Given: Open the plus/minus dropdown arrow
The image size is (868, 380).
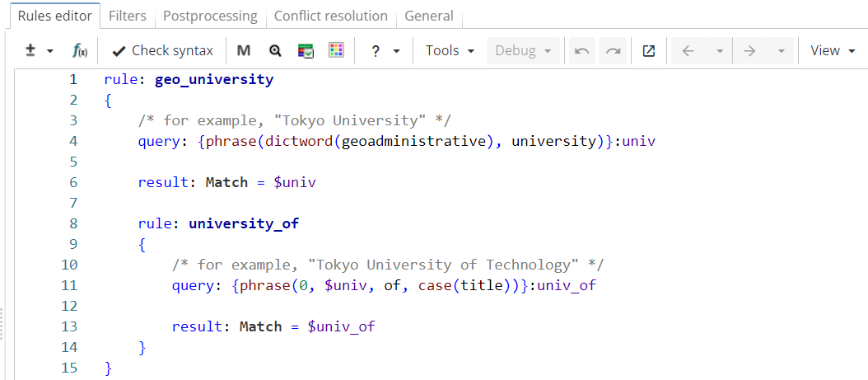Looking at the screenshot, I should 49,51.
